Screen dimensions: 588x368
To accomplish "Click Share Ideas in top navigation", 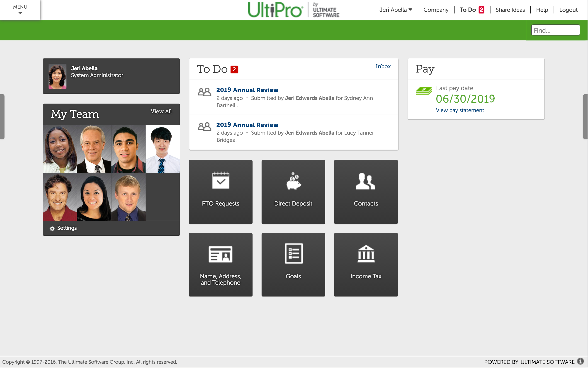I will (510, 10).
